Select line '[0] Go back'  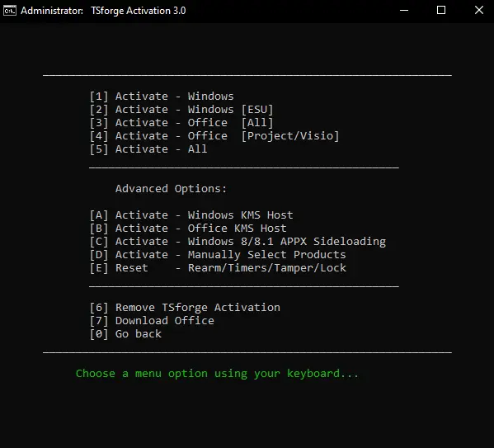[x=125, y=334]
